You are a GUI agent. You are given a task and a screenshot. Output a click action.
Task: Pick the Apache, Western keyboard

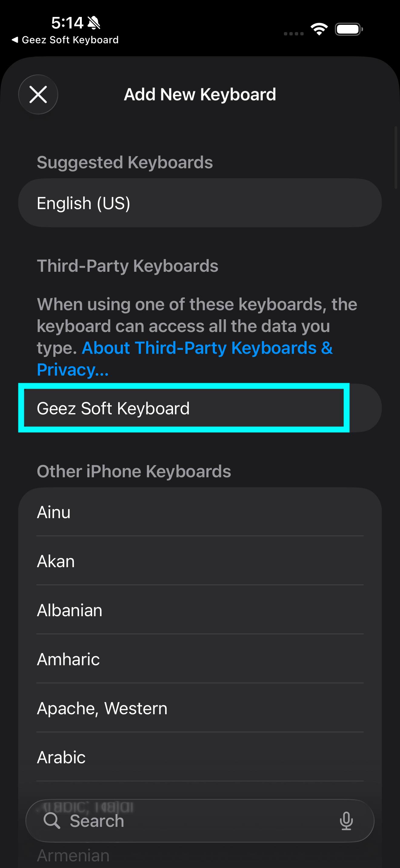point(200,708)
